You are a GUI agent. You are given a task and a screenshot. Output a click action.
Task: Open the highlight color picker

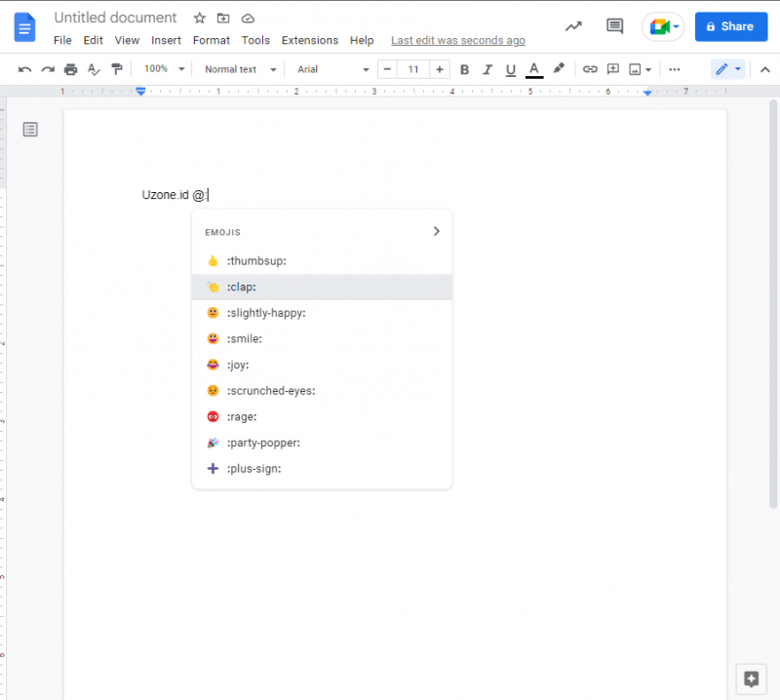point(559,68)
